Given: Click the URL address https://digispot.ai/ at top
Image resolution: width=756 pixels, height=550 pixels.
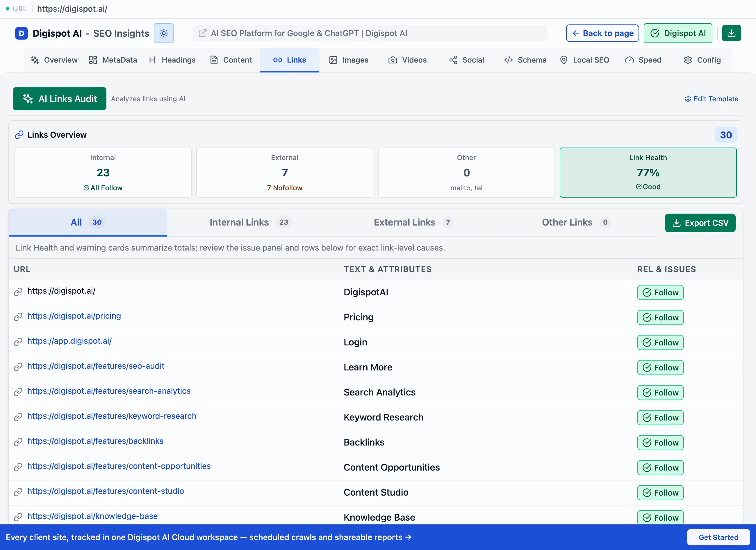Looking at the screenshot, I should pyautogui.click(x=72, y=9).
